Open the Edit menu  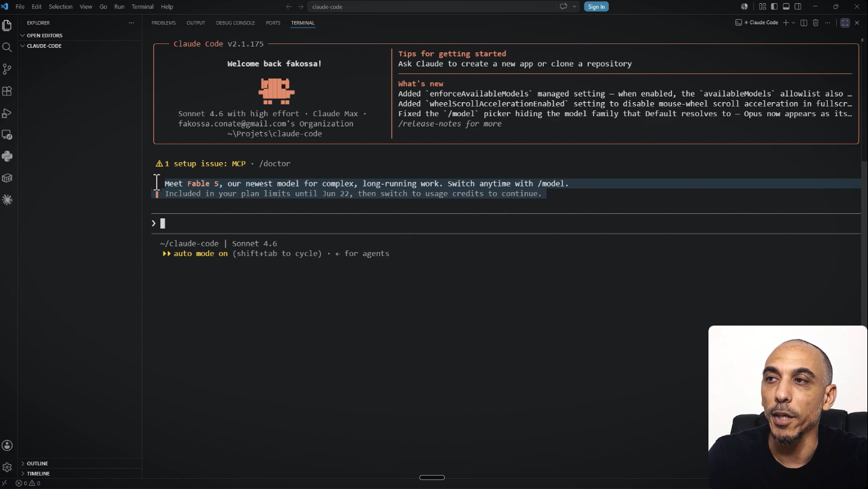(x=36, y=6)
